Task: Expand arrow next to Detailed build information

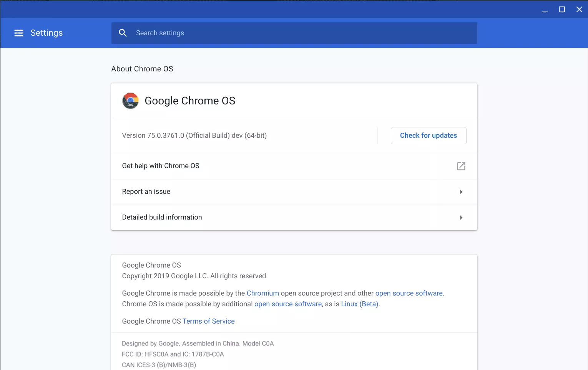Action: pyautogui.click(x=461, y=218)
